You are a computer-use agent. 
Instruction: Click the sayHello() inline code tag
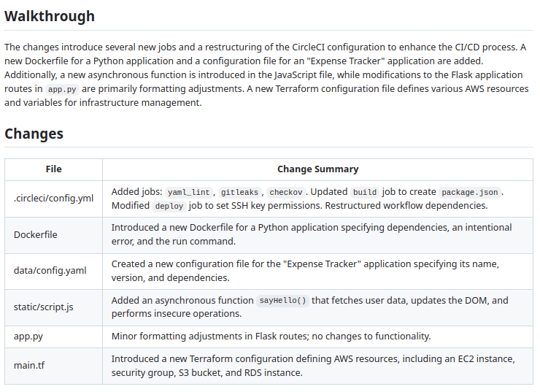[x=283, y=300]
